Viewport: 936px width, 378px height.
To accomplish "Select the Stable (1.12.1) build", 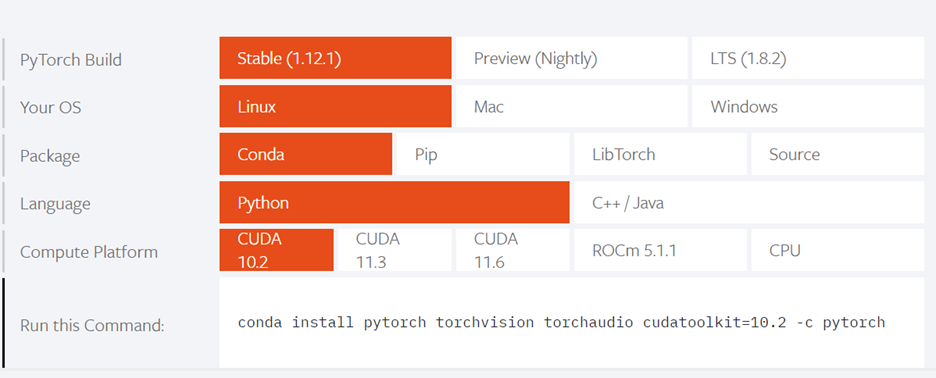I will pos(335,58).
